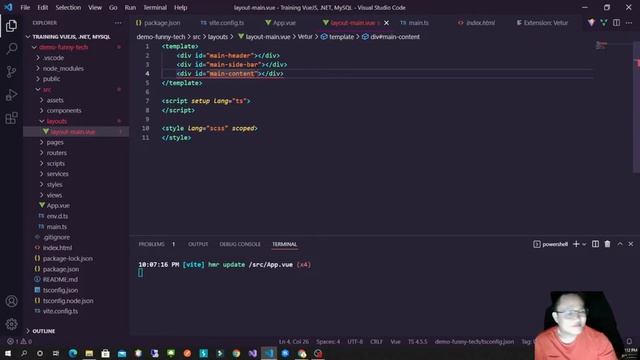
Task: Open the Run and Debug view
Action: tap(11, 95)
